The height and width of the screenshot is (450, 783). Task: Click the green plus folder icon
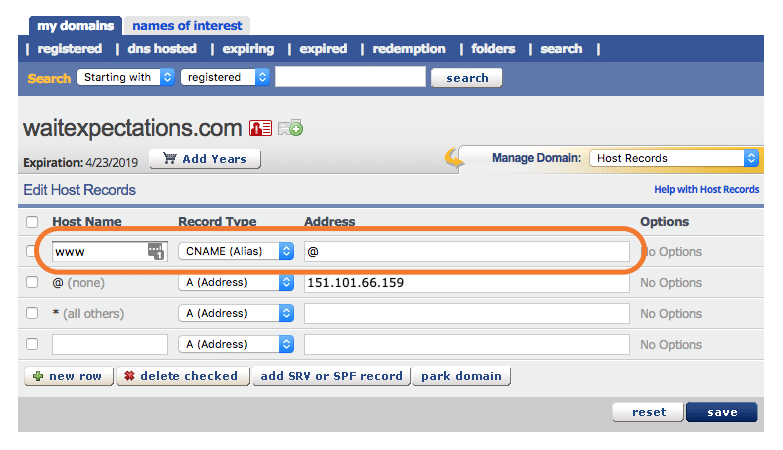click(x=291, y=128)
